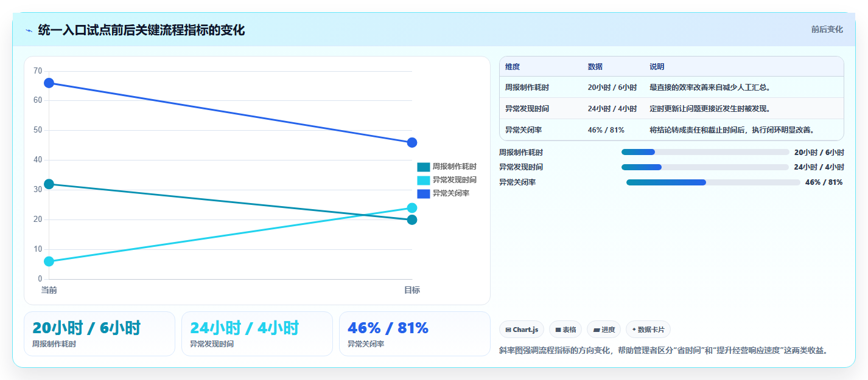Click the 异常发现时间 legend label
The height and width of the screenshot is (380, 868).
[x=455, y=180]
